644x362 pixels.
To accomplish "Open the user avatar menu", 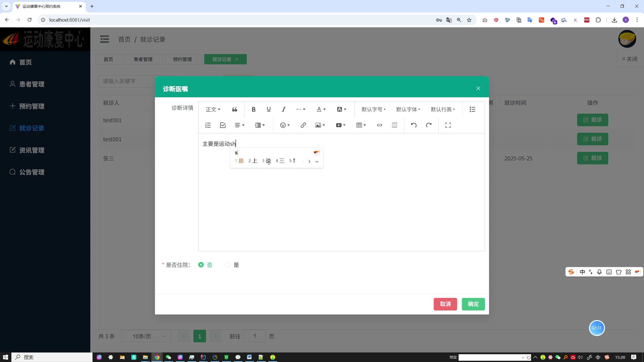I will click(627, 39).
